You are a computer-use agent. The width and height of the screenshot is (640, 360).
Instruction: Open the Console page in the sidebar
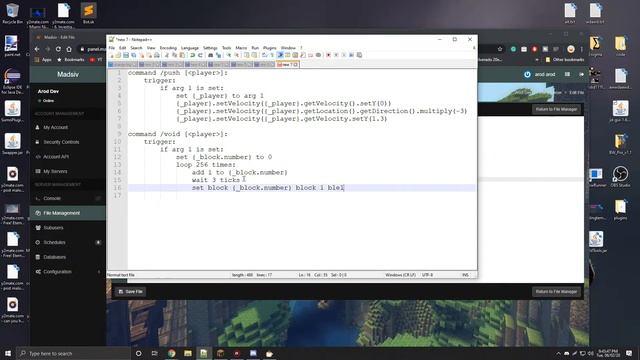[x=52, y=198]
